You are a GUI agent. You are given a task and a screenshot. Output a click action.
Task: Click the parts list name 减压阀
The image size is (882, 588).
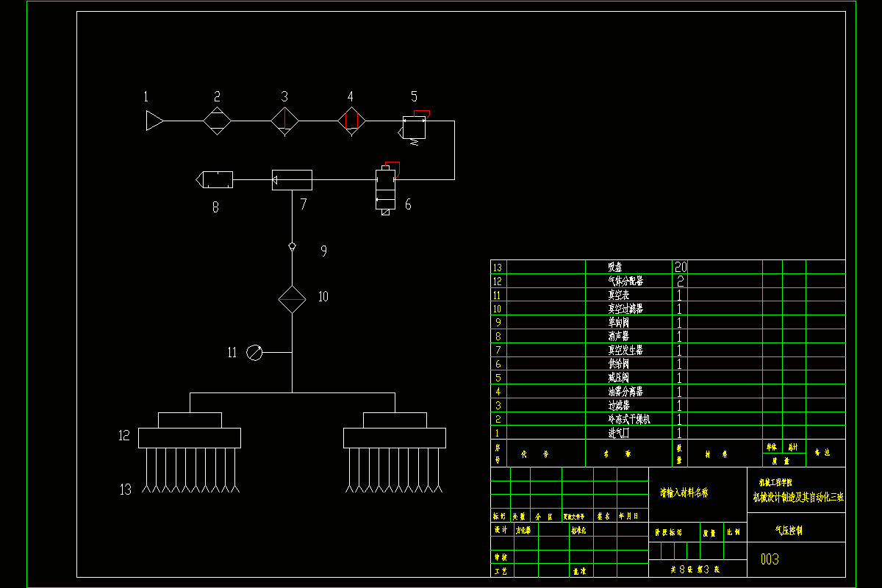618,378
